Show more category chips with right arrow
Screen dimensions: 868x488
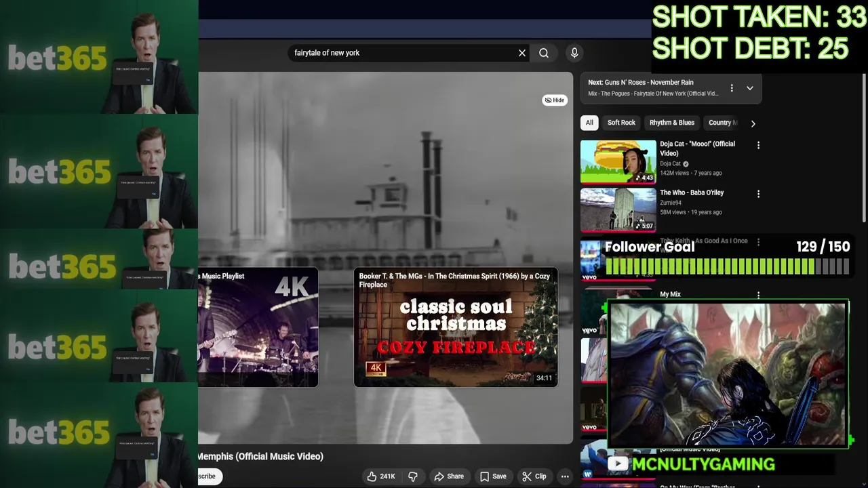click(753, 123)
